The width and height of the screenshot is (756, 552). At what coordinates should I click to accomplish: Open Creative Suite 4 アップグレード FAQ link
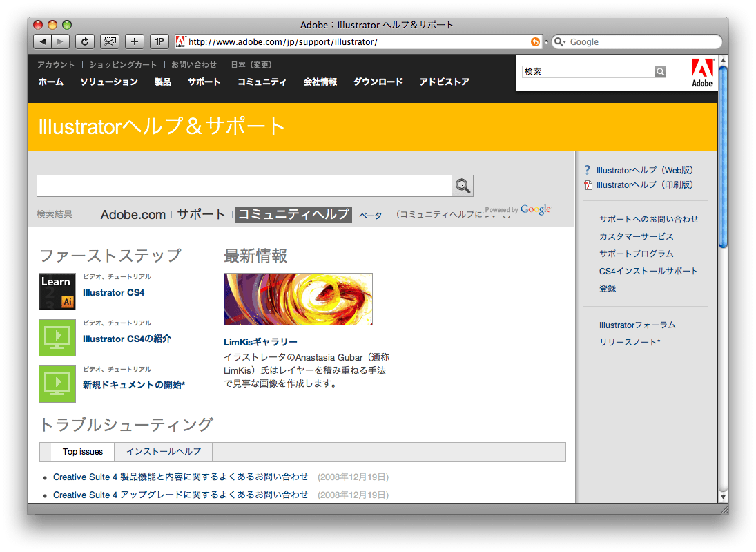click(x=180, y=495)
